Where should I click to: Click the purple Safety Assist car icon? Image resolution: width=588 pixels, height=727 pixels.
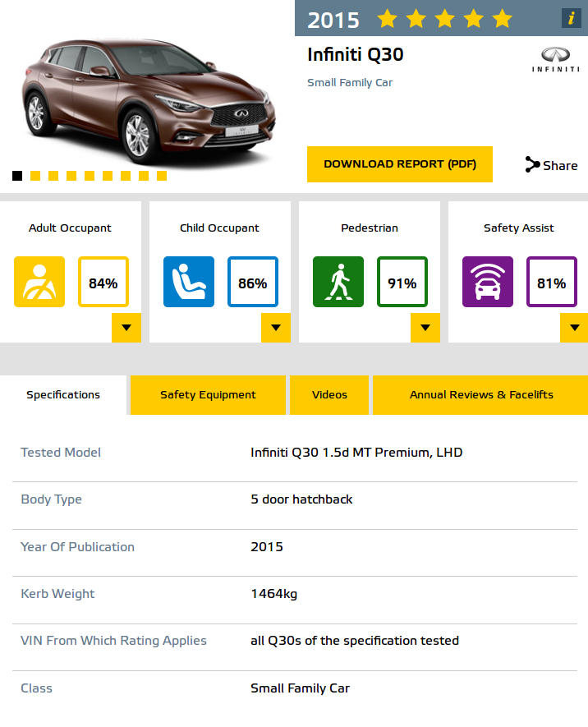coord(488,282)
